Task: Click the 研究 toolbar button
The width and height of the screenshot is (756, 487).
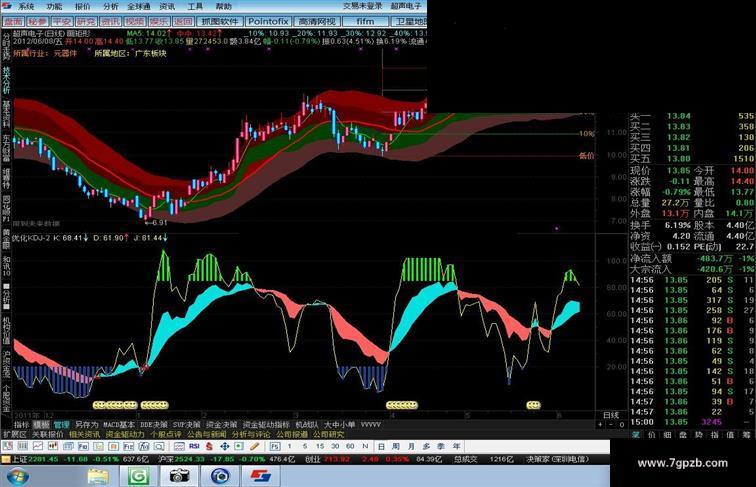Action: 86,22
